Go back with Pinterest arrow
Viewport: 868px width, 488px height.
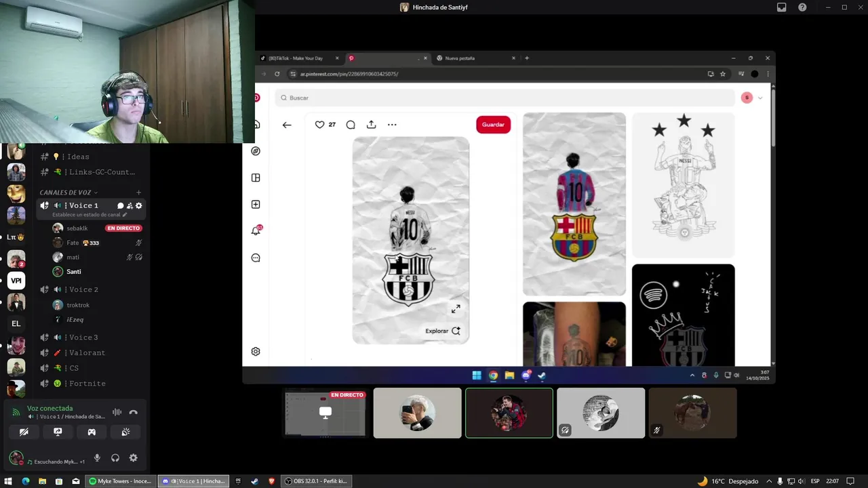point(287,125)
